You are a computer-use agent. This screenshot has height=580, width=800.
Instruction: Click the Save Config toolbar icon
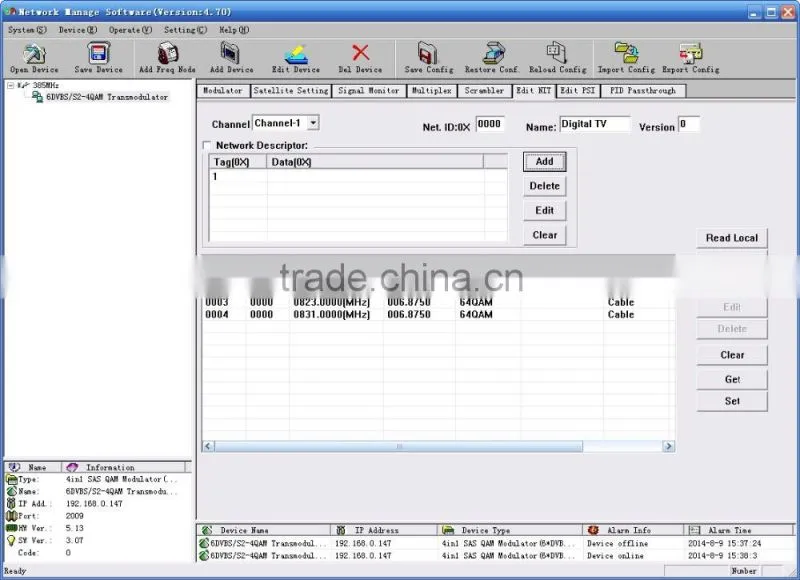(x=428, y=53)
